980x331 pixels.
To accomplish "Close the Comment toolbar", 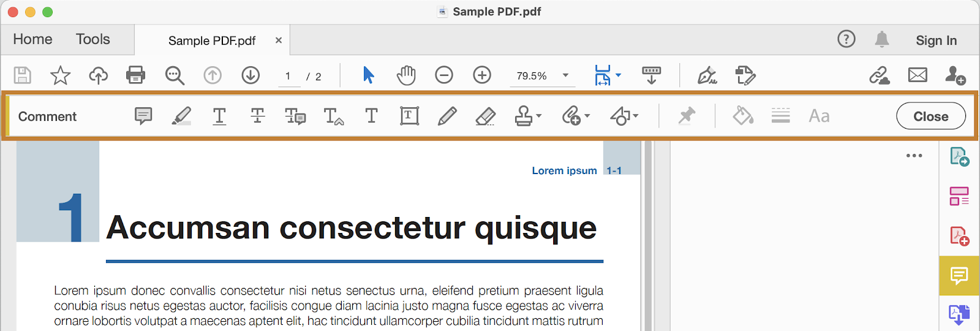I will coord(931,116).
